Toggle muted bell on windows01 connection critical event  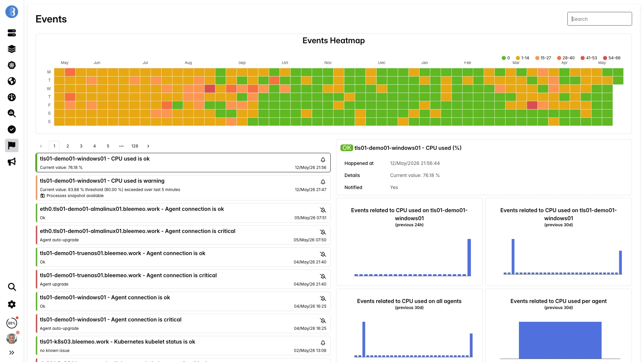coord(323,321)
